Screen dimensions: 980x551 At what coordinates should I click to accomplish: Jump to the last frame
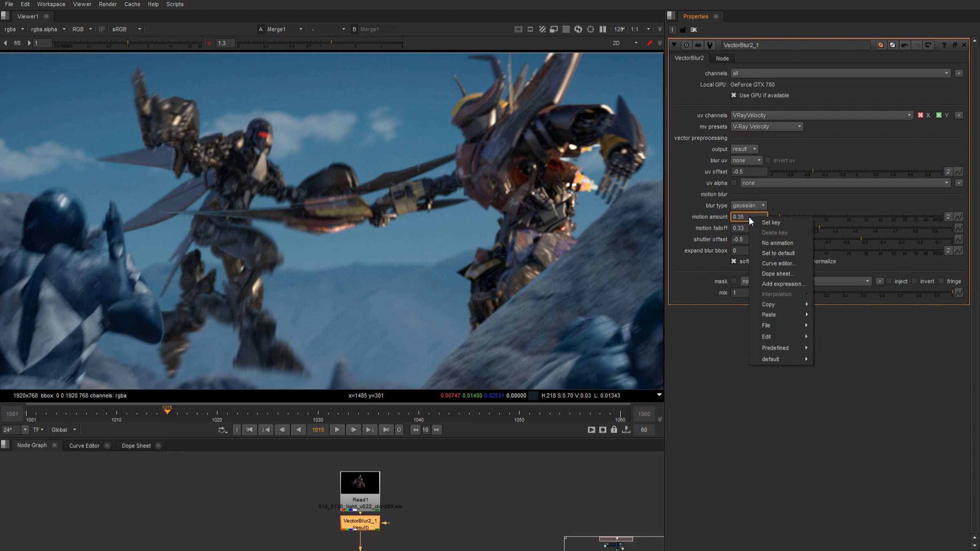(386, 430)
